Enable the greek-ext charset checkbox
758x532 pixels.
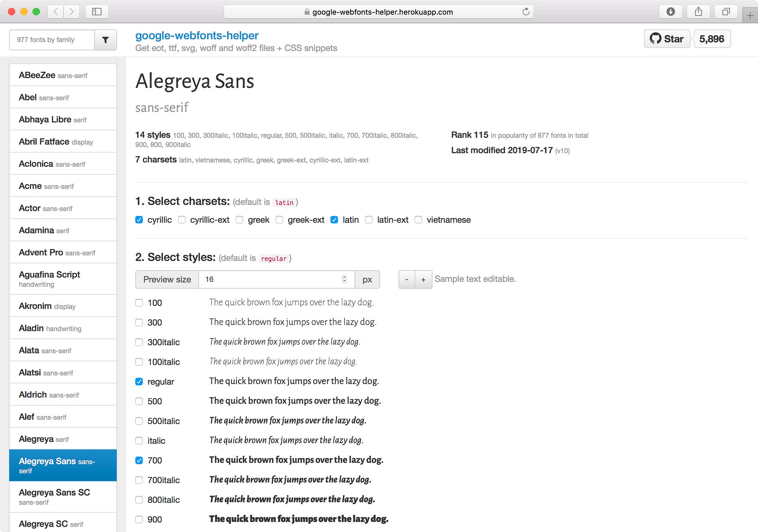click(279, 220)
